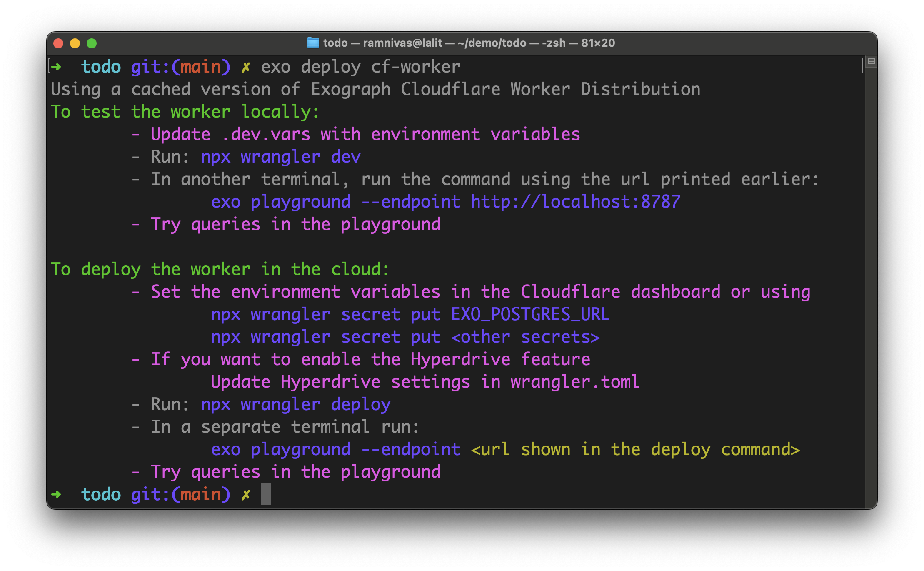Click the window title text todo — ramnivas@lalit
This screenshot has height=571, width=924.
coord(382,43)
